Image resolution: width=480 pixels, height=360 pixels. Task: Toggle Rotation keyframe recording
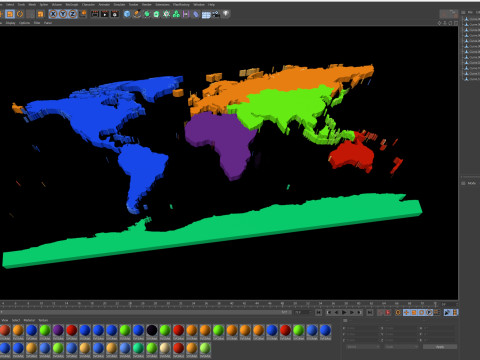click(421, 312)
